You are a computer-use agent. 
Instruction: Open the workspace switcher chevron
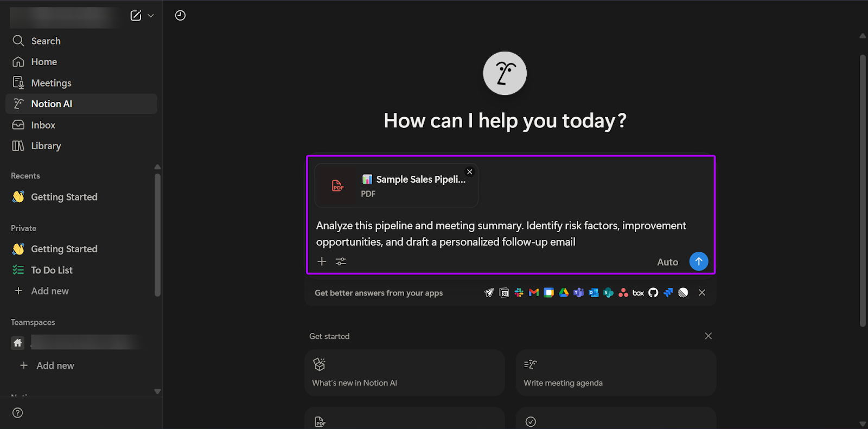151,16
